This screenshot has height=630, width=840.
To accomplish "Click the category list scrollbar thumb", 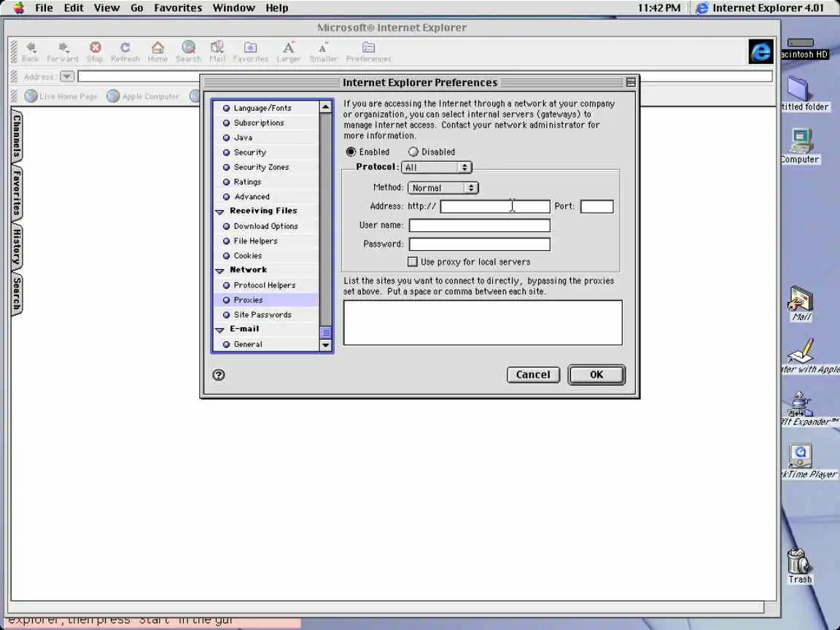I will (325, 332).
